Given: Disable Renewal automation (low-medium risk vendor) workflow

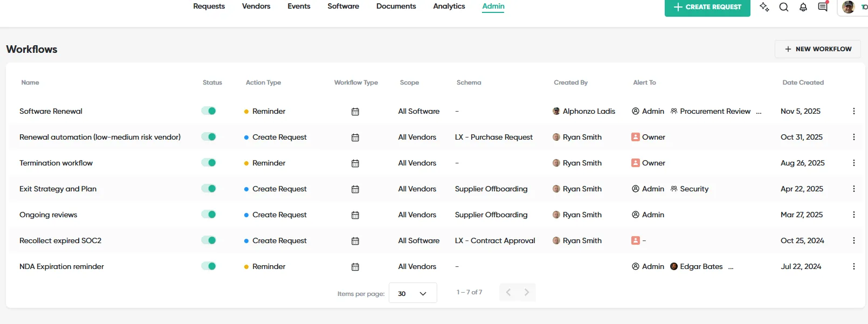Looking at the screenshot, I should pyautogui.click(x=209, y=136).
